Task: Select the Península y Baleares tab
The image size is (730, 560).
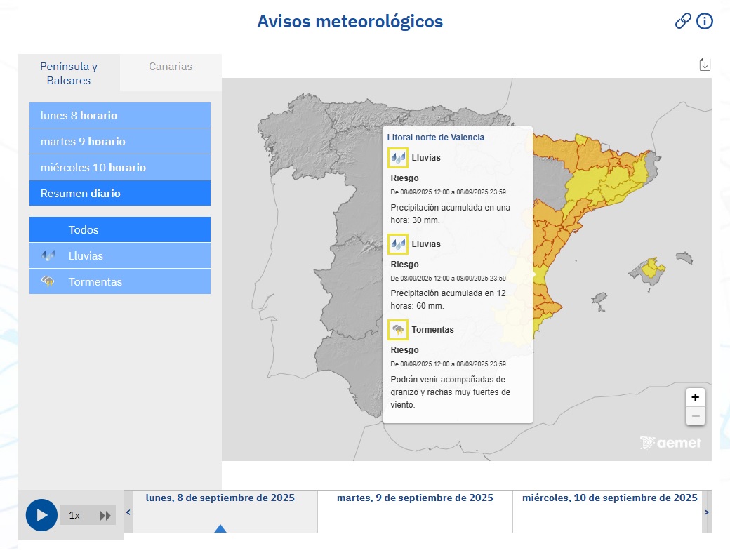Action: 68,73
